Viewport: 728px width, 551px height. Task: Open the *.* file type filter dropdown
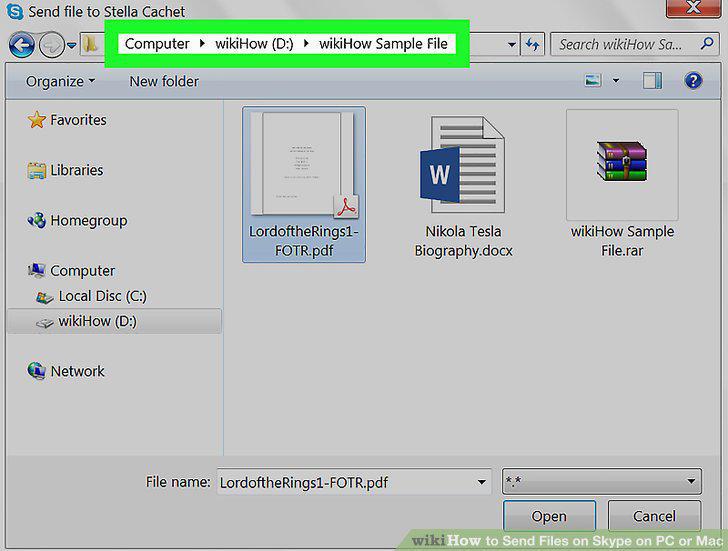[x=602, y=481]
